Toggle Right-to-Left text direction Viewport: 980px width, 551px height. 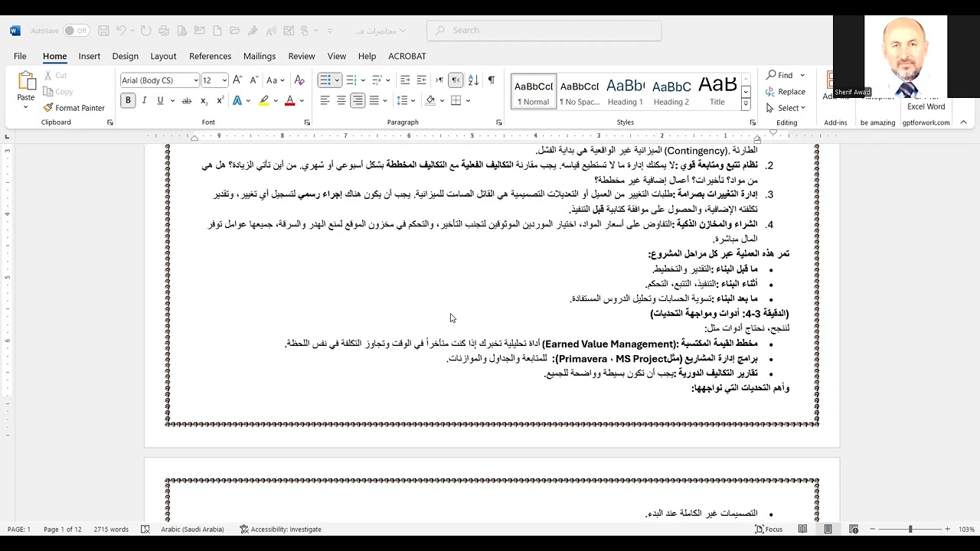coord(456,80)
